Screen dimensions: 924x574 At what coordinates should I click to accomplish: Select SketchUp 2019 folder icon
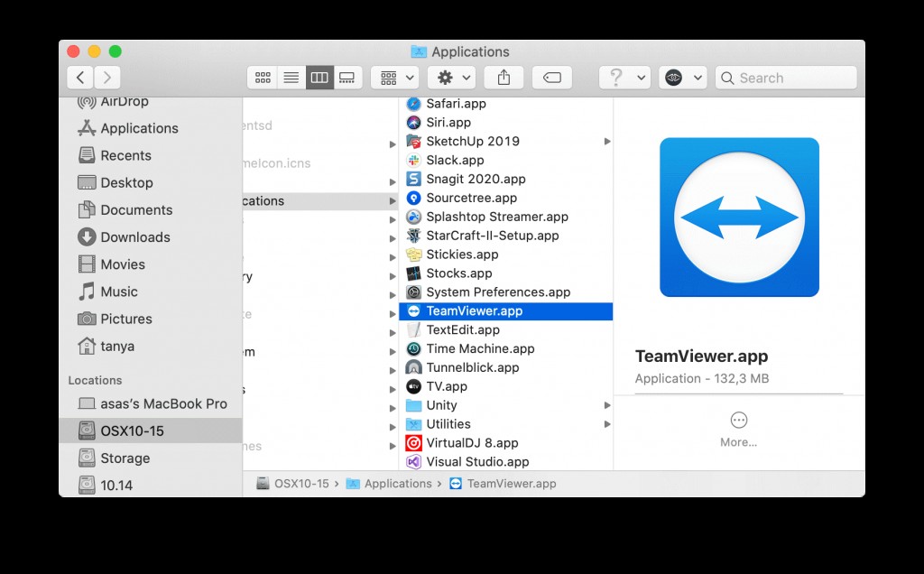[413, 142]
